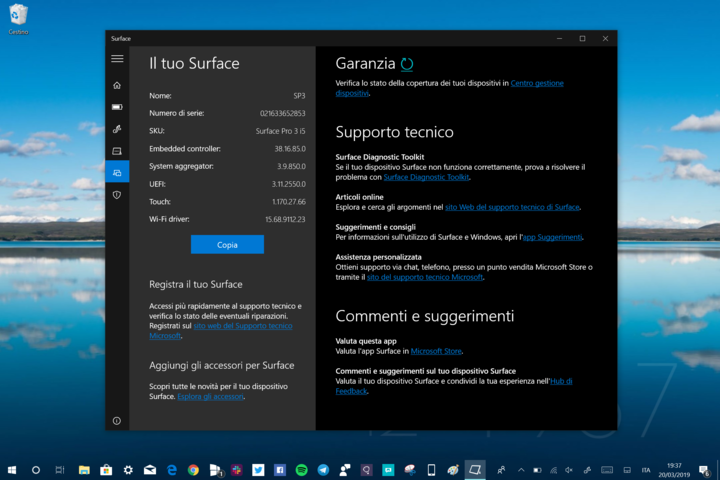The width and height of the screenshot is (720, 480).
Task: Open the Cestino recycle bin on desktop
Action: pyautogui.click(x=18, y=19)
